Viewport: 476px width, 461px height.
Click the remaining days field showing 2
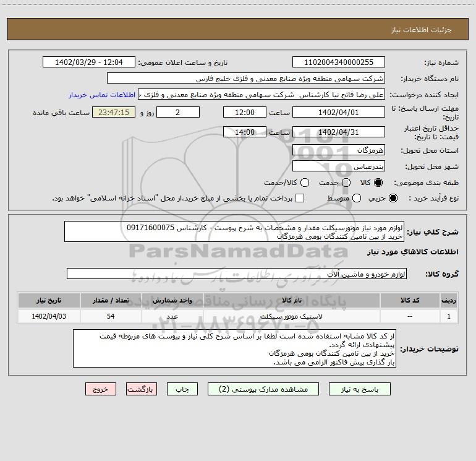178,113
